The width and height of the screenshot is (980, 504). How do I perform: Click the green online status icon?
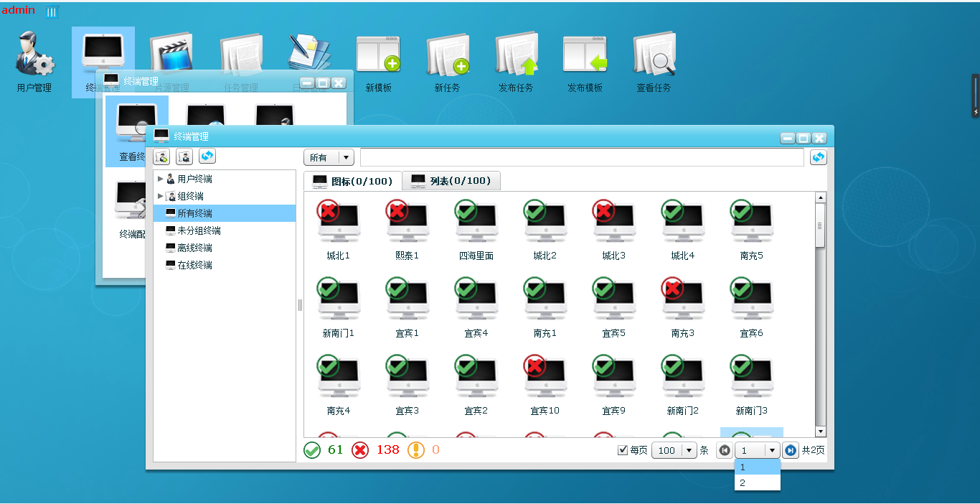[312, 450]
